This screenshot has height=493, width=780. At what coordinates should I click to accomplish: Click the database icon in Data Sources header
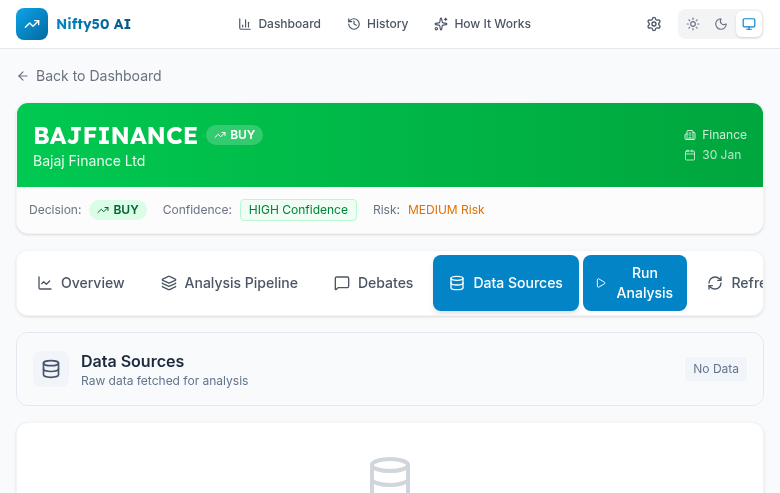[51, 369]
